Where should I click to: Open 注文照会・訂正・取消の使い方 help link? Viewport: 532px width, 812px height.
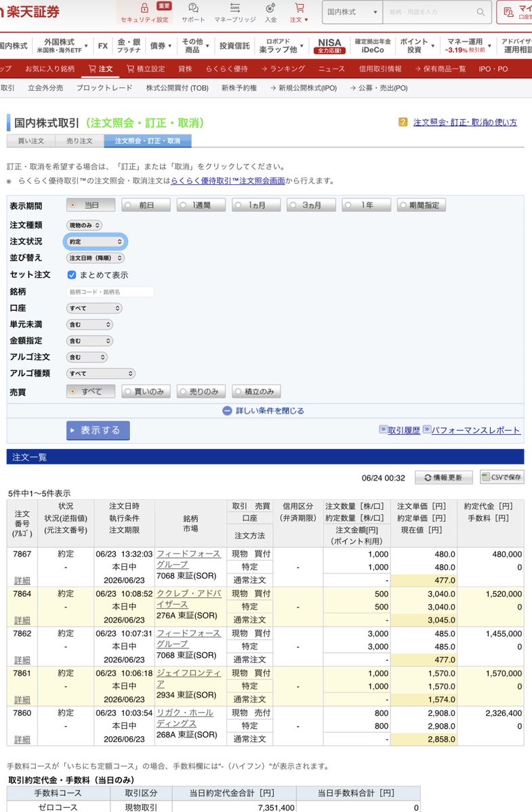[x=465, y=122]
